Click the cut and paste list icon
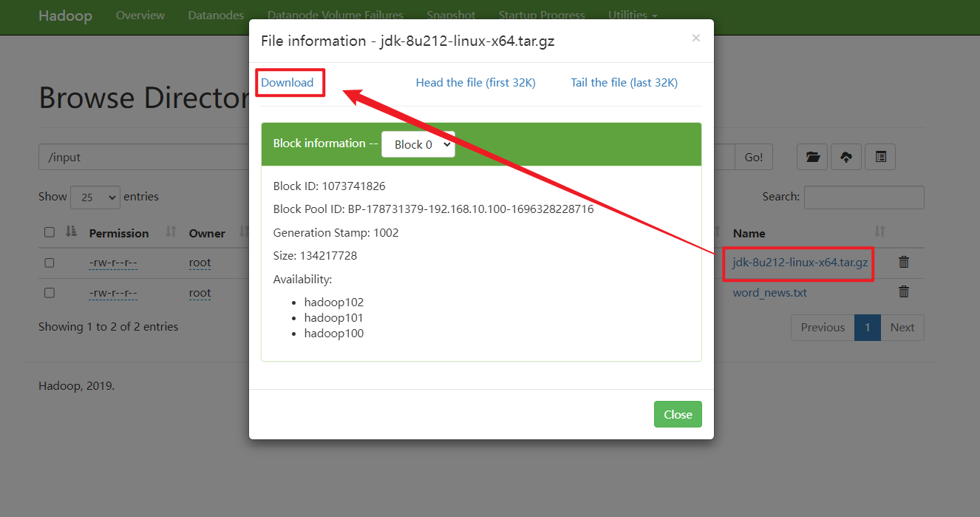 pos(880,157)
